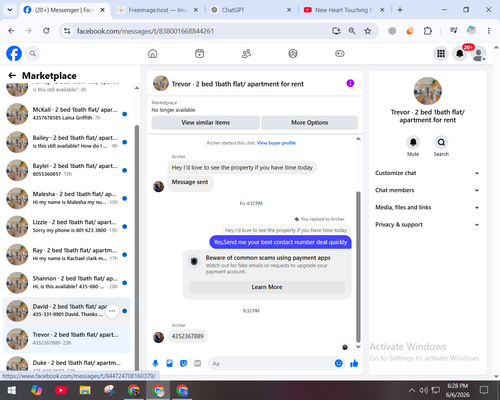Viewport: 500px width, 400px height.
Task: Send a thumbs-up like
Action: click(354, 363)
